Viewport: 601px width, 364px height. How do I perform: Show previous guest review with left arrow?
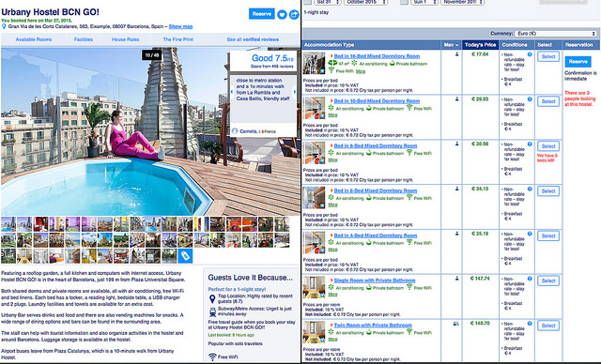(232, 92)
